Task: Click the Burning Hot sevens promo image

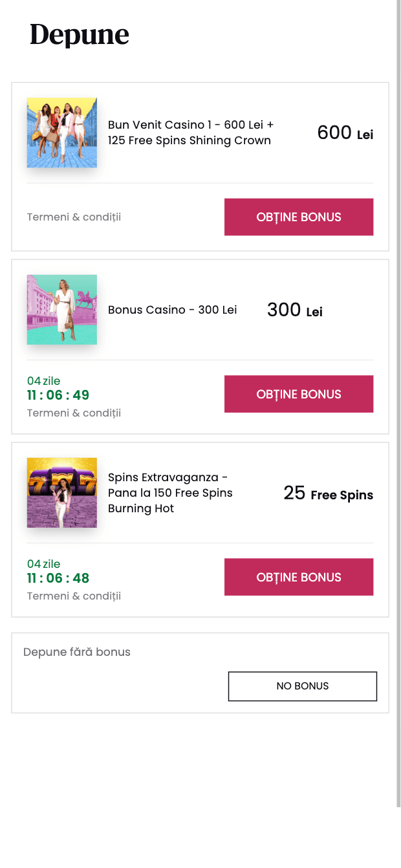Action: 61,492
